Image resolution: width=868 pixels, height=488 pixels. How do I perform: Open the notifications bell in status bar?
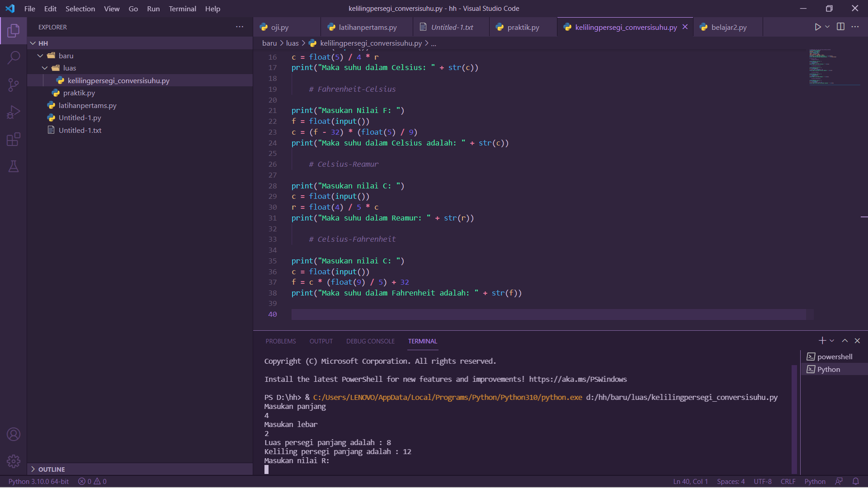click(856, 482)
